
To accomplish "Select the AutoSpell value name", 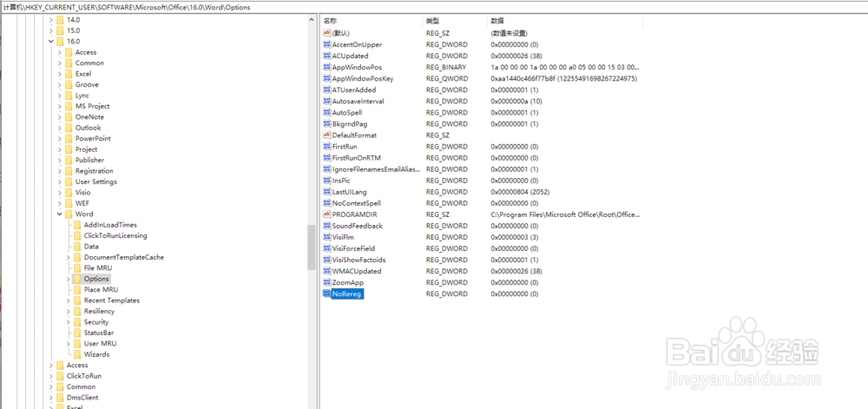I will click(347, 112).
